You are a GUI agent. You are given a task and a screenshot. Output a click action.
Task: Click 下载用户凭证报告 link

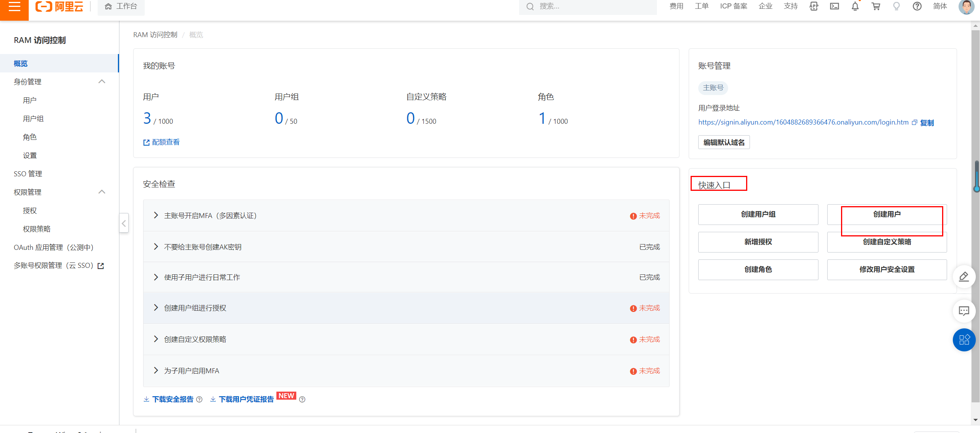click(246, 399)
